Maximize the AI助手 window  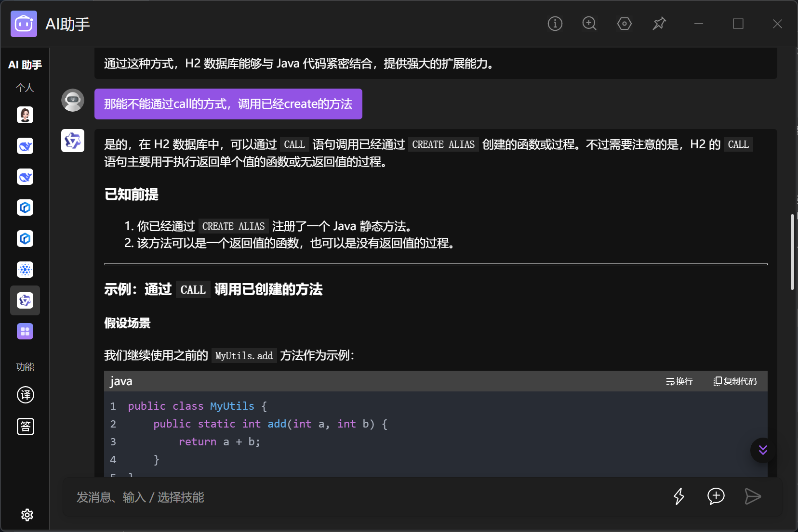pos(738,24)
